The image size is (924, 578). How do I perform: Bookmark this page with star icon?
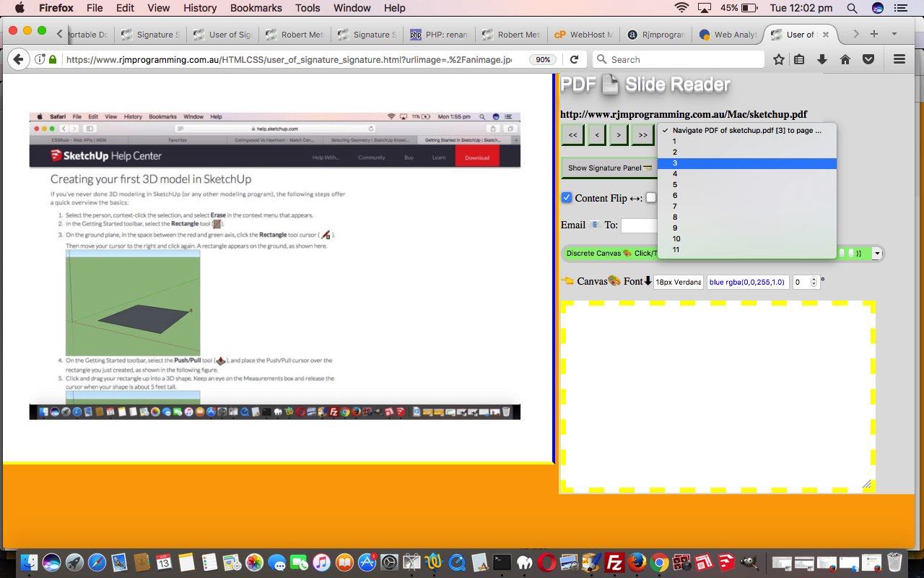pos(778,59)
